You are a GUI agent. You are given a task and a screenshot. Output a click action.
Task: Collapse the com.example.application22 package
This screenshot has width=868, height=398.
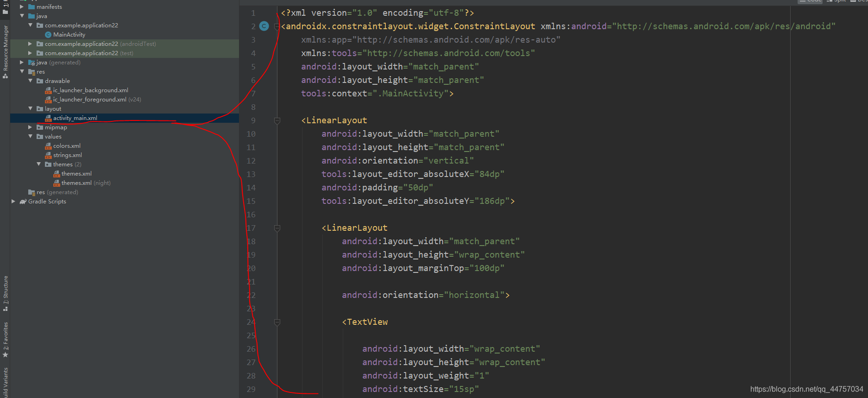click(30, 25)
